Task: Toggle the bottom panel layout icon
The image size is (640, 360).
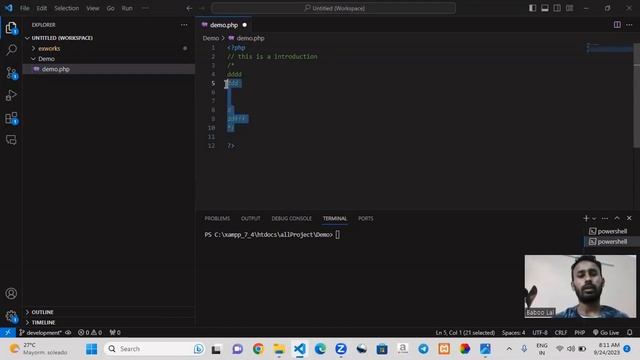Action: point(544,8)
